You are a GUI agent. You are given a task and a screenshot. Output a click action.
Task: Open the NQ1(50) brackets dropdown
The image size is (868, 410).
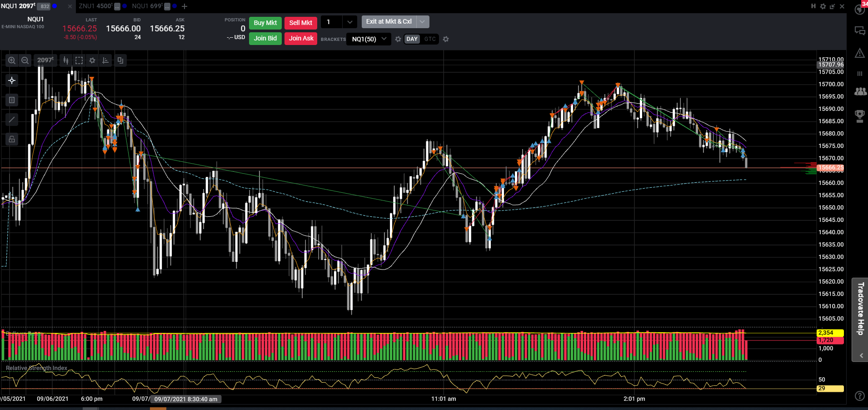tap(369, 39)
